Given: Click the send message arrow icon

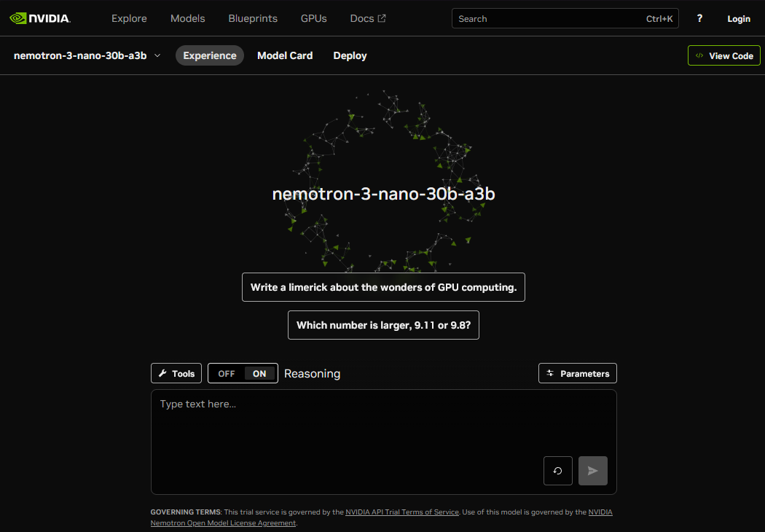Looking at the screenshot, I should 592,471.
